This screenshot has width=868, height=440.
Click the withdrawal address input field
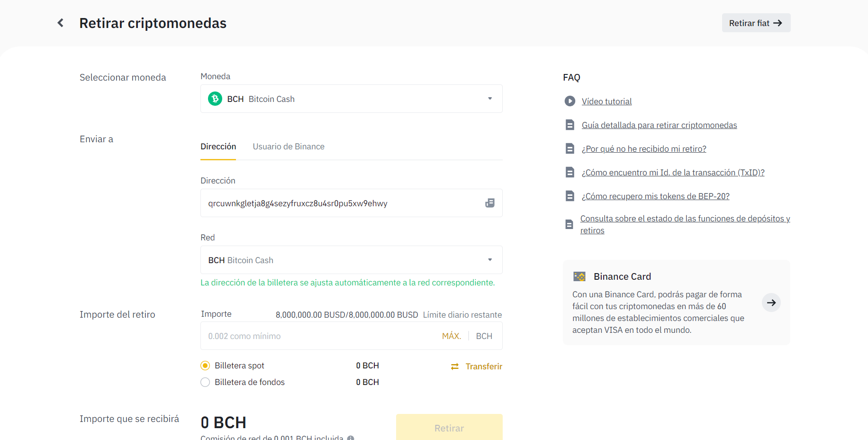point(351,203)
